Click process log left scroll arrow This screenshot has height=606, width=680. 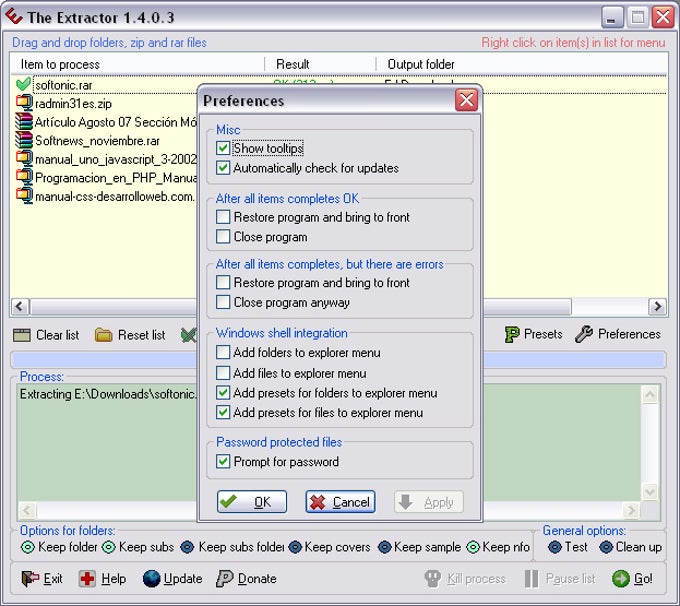(27, 510)
